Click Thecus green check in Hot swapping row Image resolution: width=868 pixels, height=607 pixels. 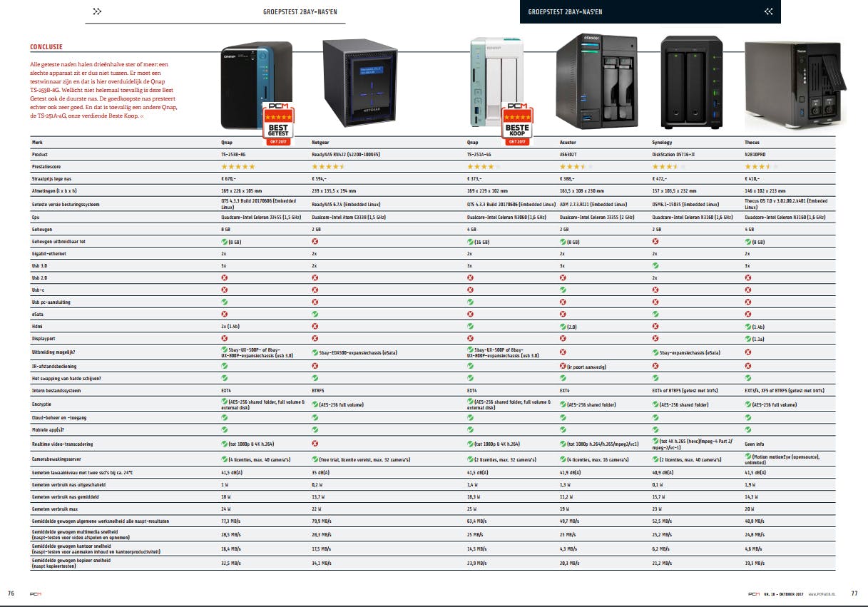tap(747, 378)
